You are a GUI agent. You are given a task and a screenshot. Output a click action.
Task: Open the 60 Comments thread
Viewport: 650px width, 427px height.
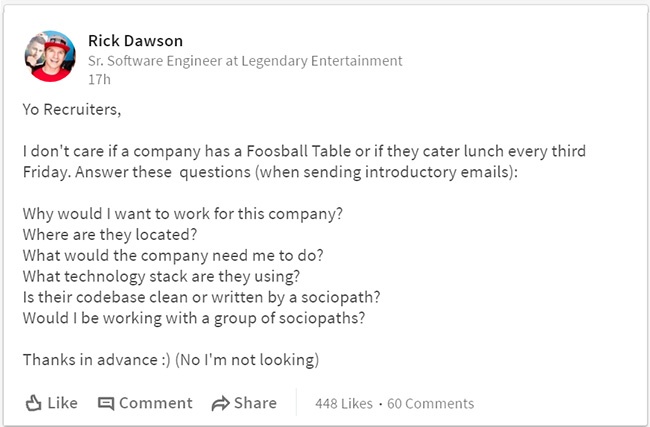tap(430, 404)
